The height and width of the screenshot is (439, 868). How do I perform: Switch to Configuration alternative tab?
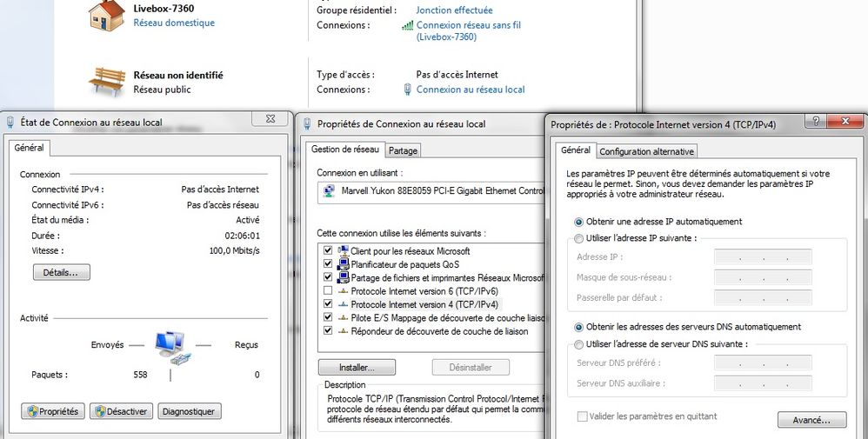(646, 151)
